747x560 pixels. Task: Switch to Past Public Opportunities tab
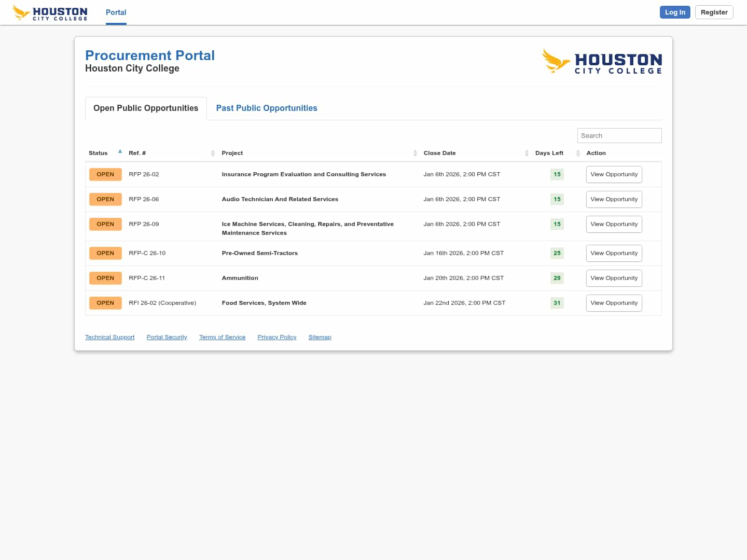[x=267, y=108]
